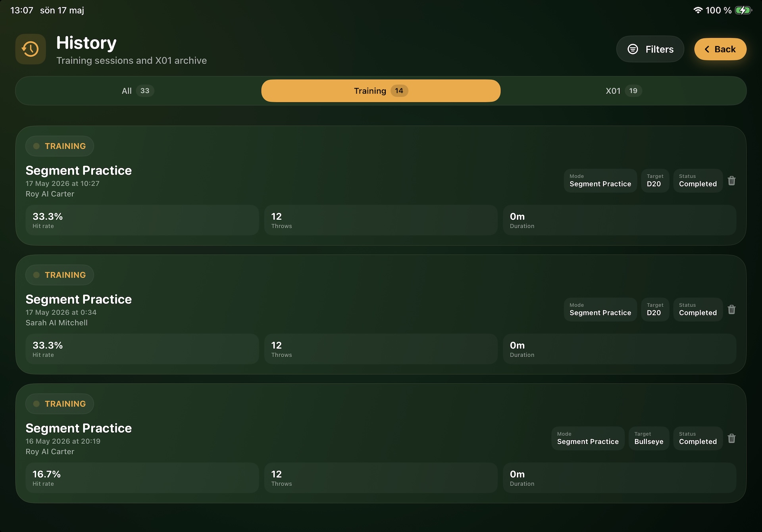Click TRAINING badge on 10:27 session
The height and width of the screenshot is (532, 762).
(x=60, y=146)
